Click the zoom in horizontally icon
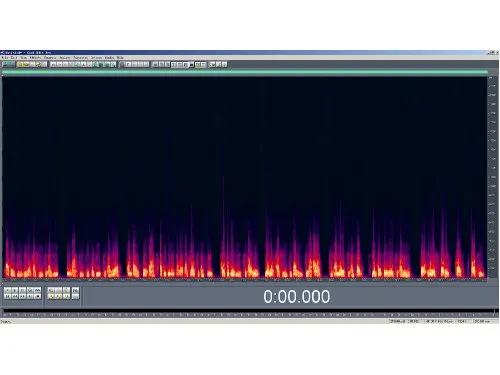500x375 pixels. (x=51, y=291)
